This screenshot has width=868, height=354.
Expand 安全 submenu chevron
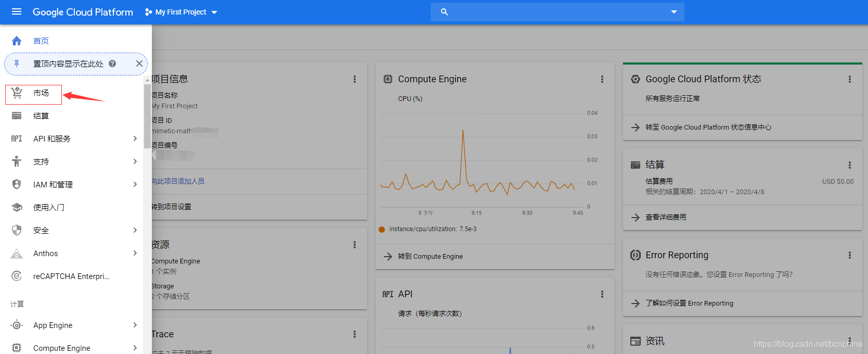pos(135,230)
